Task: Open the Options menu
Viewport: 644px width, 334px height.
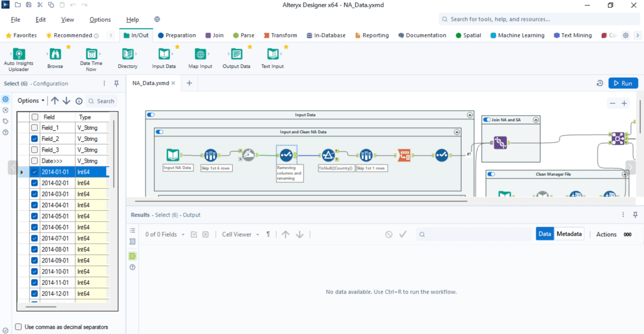Action: click(100, 20)
